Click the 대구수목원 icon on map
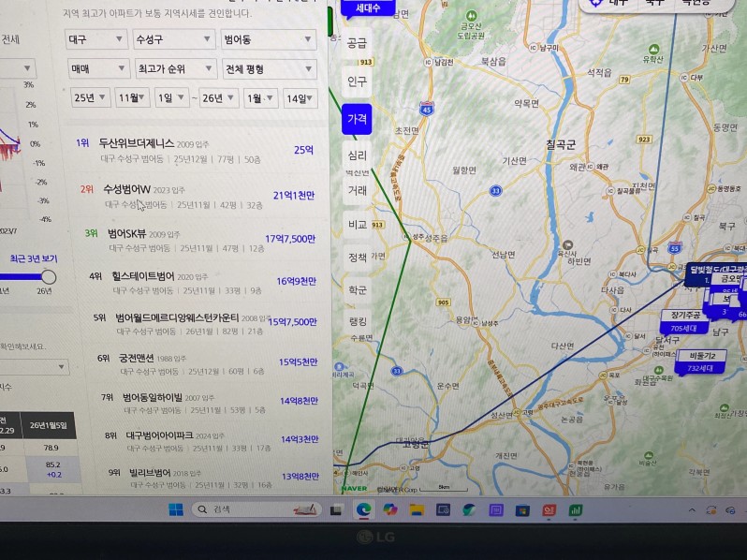The image size is (747, 560). (x=658, y=370)
